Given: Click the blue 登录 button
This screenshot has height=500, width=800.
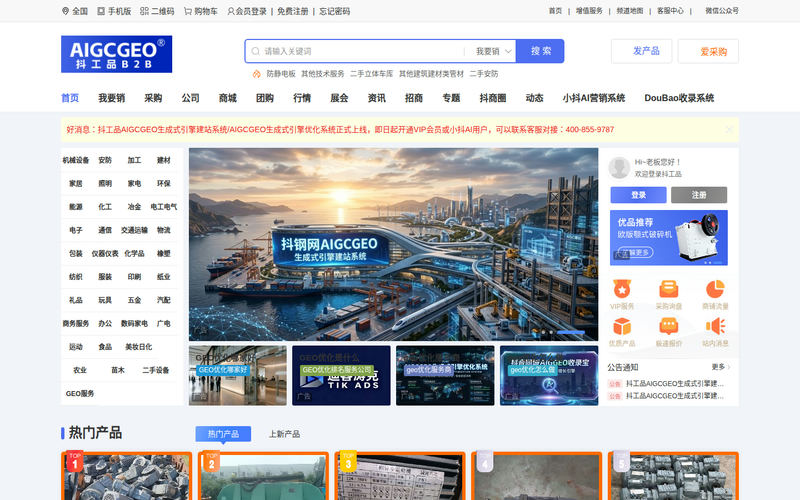Looking at the screenshot, I should click(638, 195).
